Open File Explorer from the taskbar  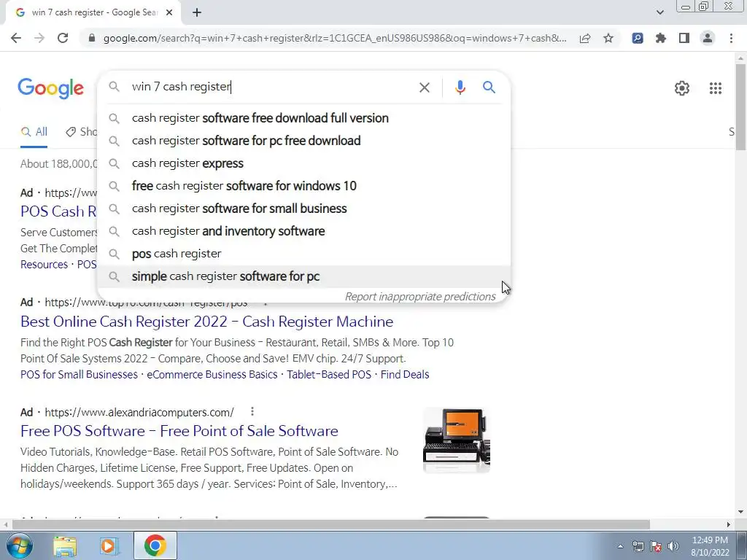point(65,546)
